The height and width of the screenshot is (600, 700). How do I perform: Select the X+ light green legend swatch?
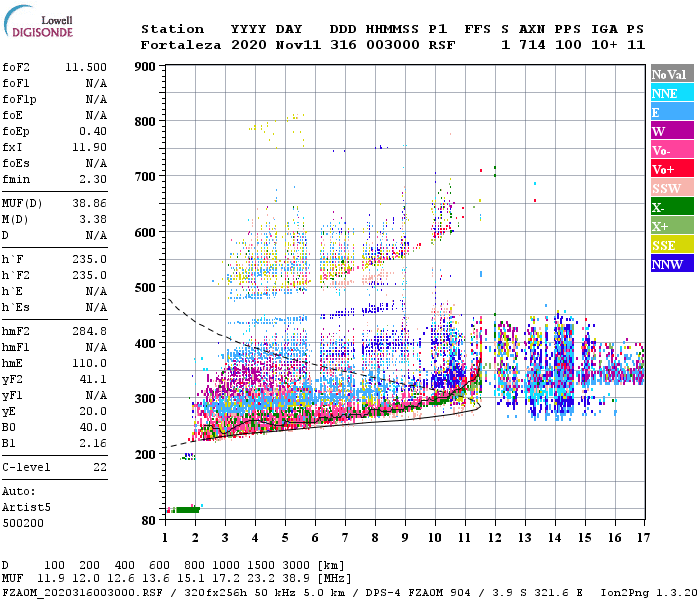[672, 225]
